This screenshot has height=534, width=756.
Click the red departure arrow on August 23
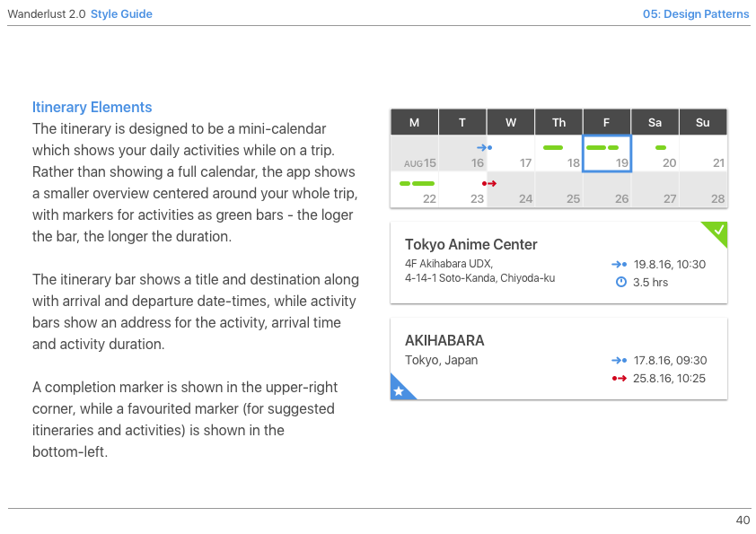[x=489, y=183]
